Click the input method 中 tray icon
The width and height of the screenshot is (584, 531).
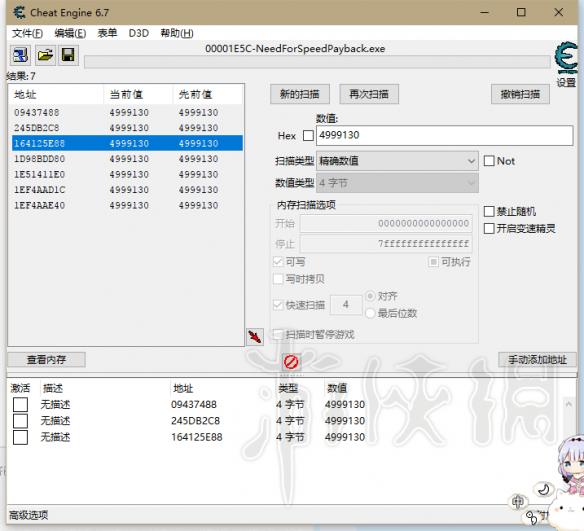[x=518, y=502]
